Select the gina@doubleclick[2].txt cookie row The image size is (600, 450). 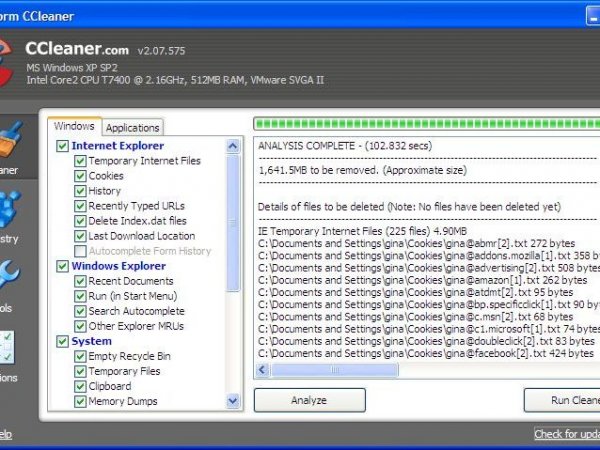tap(426, 341)
